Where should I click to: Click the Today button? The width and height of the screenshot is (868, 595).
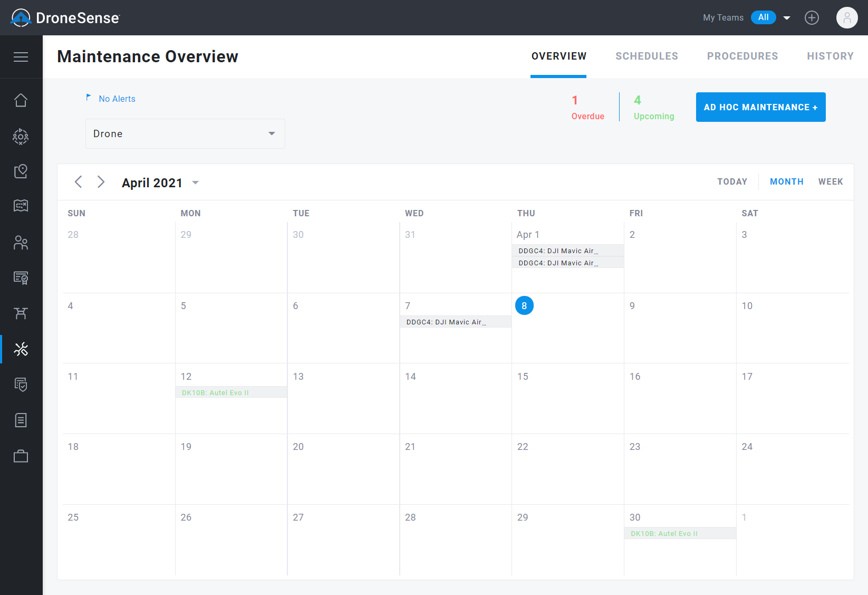(x=732, y=182)
